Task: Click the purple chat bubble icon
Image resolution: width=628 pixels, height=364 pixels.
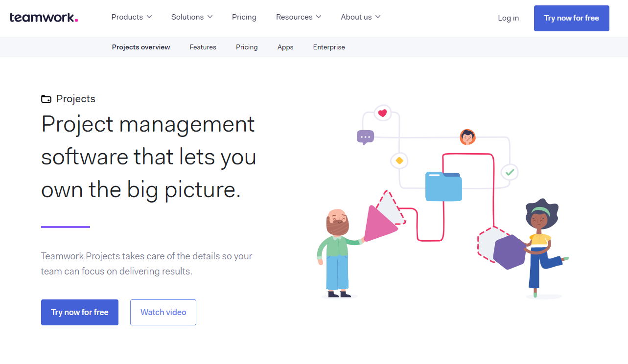Action: [x=365, y=137]
